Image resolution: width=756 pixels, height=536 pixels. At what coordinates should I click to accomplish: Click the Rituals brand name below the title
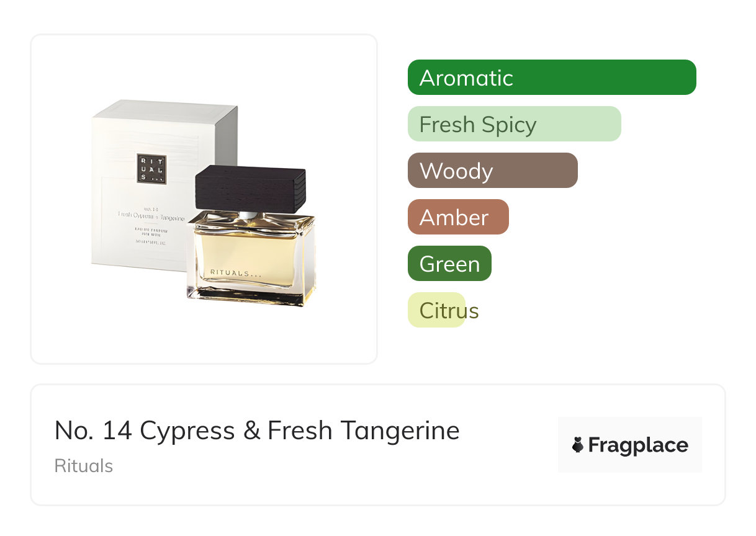(x=84, y=466)
